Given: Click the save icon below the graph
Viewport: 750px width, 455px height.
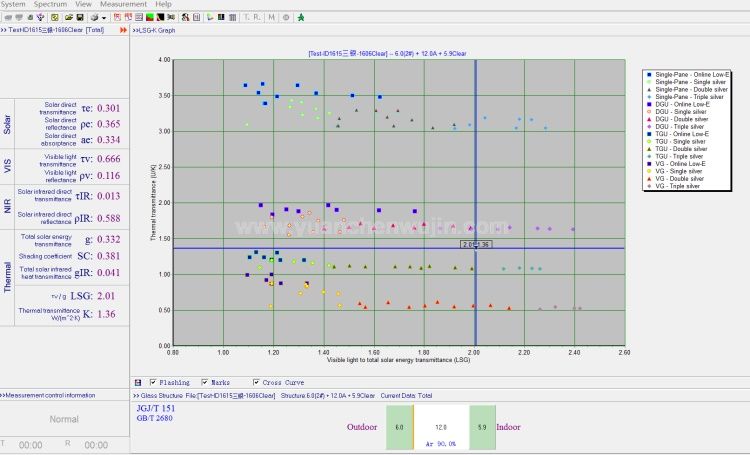Looking at the screenshot, I should (138, 382).
